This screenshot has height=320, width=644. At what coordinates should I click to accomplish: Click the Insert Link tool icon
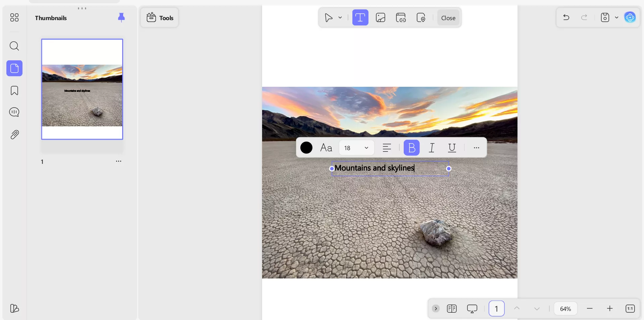(401, 18)
